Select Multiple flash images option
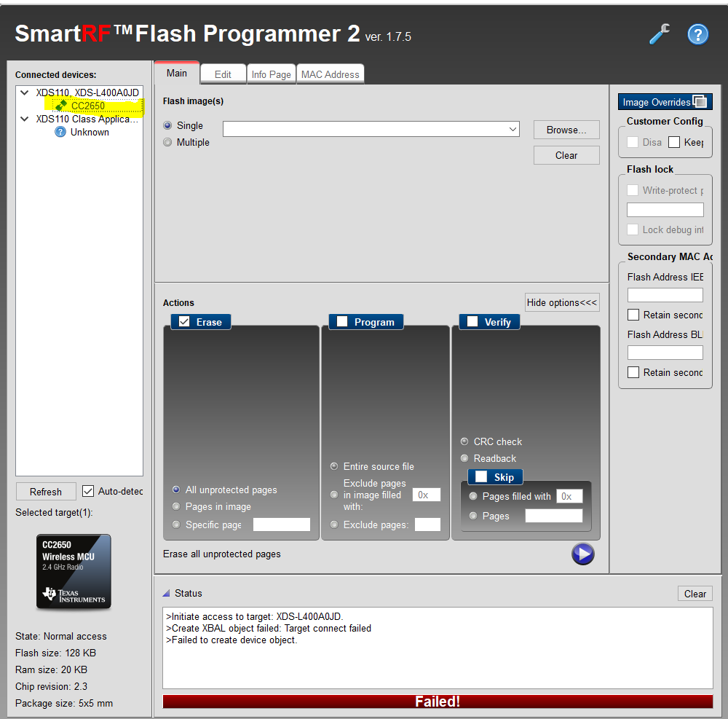Screen dimensions: 728x719 click(167, 142)
